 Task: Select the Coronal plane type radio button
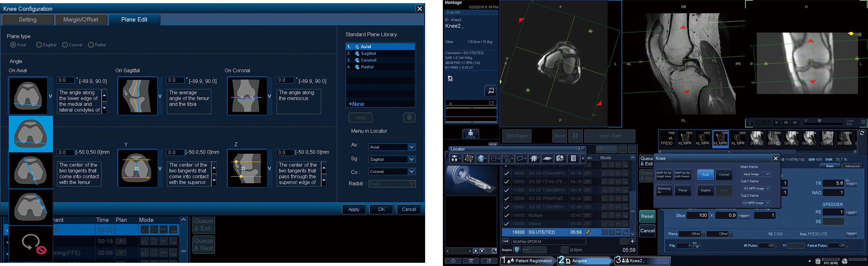point(65,45)
